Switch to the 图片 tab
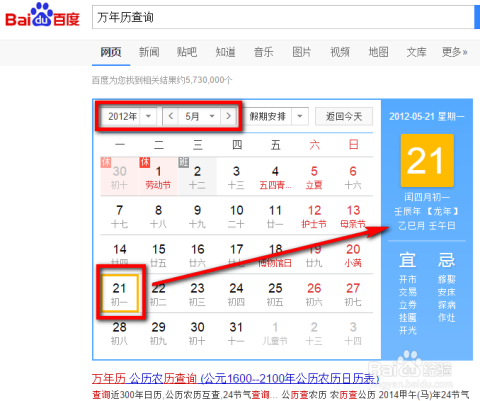The width and height of the screenshot is (480, 401). pos(302,52)
